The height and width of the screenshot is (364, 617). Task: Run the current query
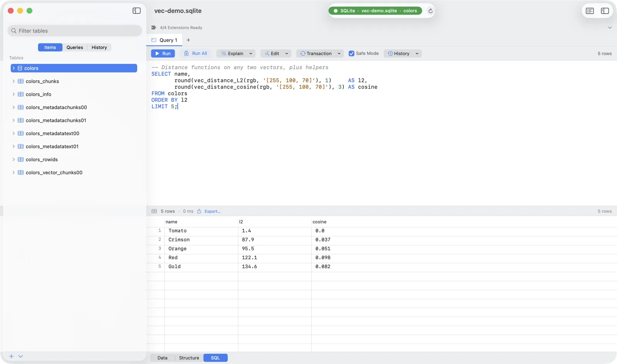[163, 54]
